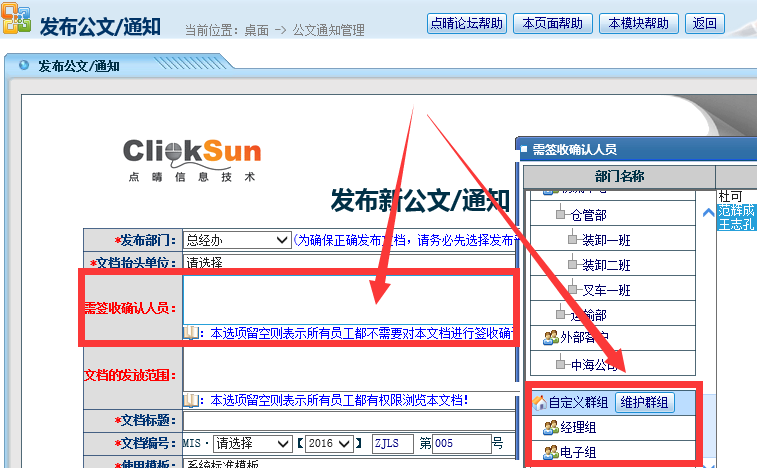Select 经理组 group icon

550,428
